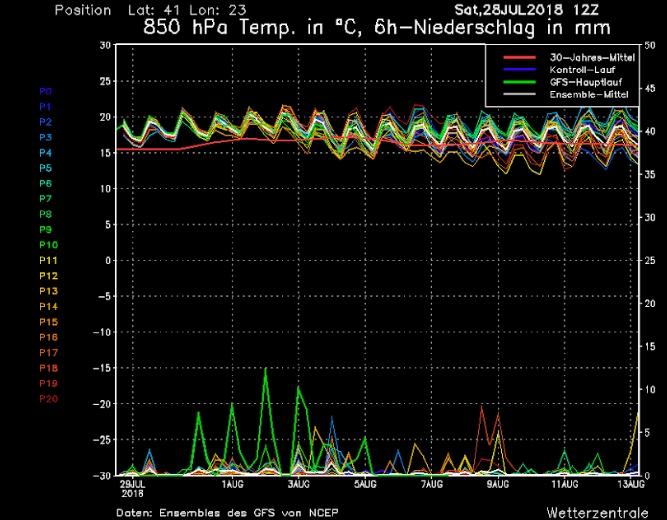The width and height of the screenshot is (667, 520).
Task: Click the chart title showing 850 hPa Temp
Action: (377, 28)
